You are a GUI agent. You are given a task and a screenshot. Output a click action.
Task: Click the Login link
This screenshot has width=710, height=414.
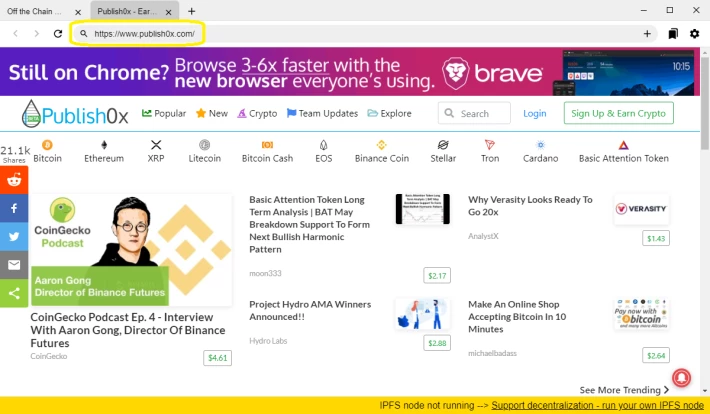535,113
